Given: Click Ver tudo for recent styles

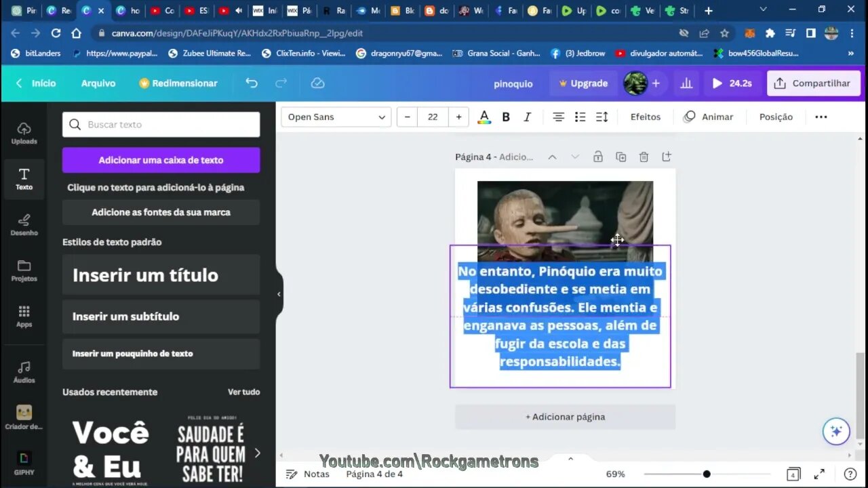Looking at the screenshot, I should tap(243, 392).
